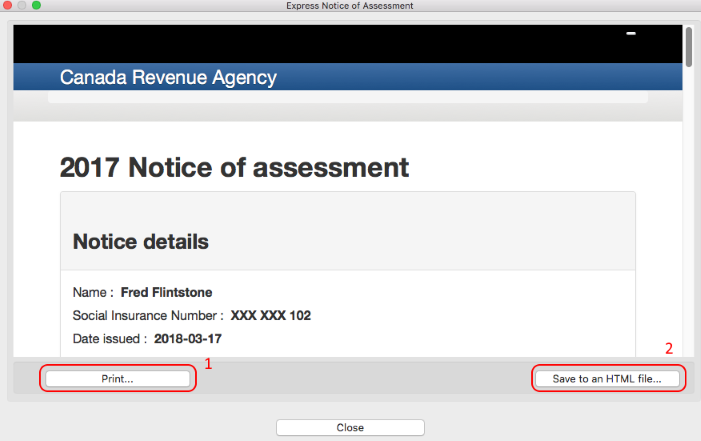
Task: Save notice to an HTML file
Action: 607,379
